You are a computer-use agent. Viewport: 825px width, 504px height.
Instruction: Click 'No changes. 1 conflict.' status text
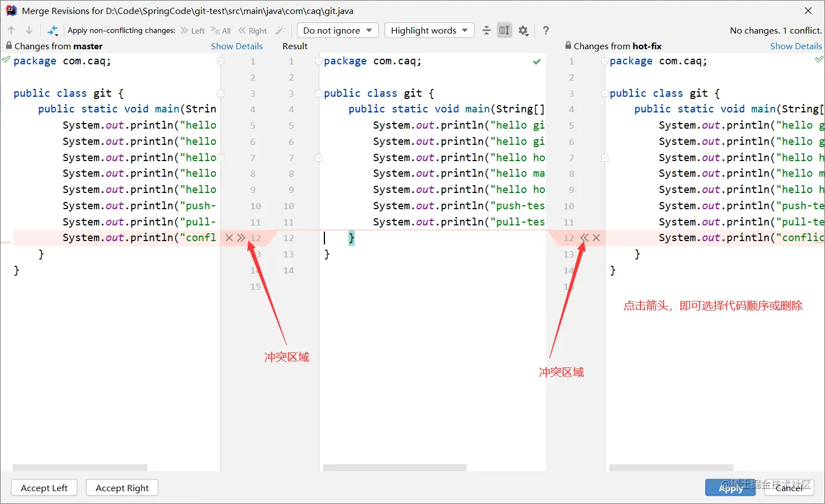click(x=776, y=30)
